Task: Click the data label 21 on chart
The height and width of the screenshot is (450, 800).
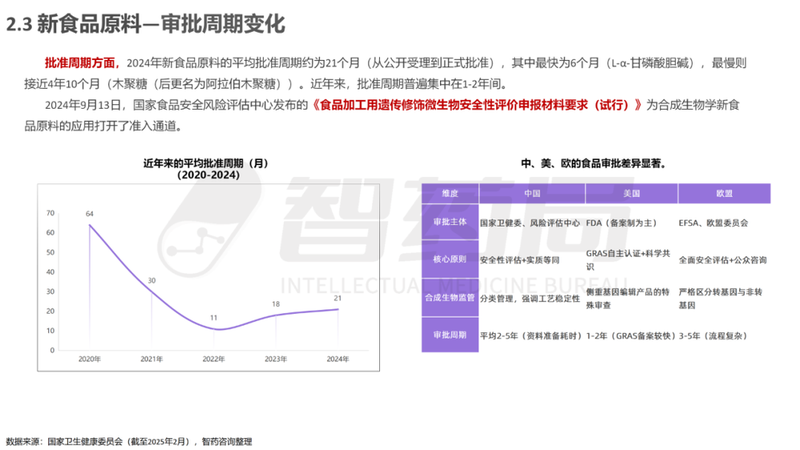Action: click(338, 298)
